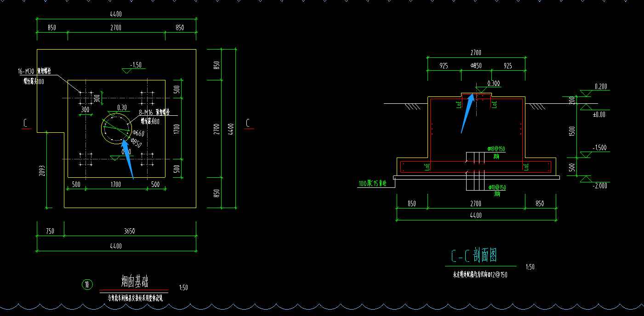Select the 未注明处配筋 note under C-C title

[480, 275]
